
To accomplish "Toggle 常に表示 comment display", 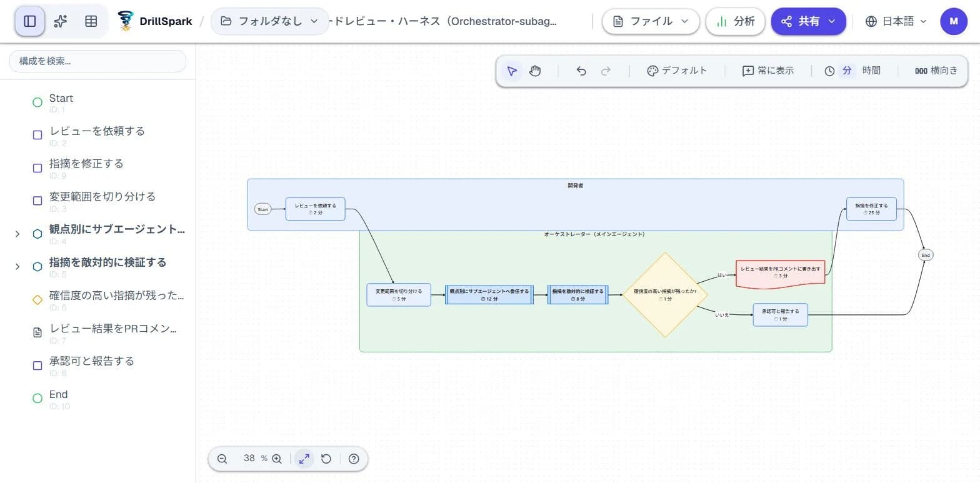I will [768, 71].
